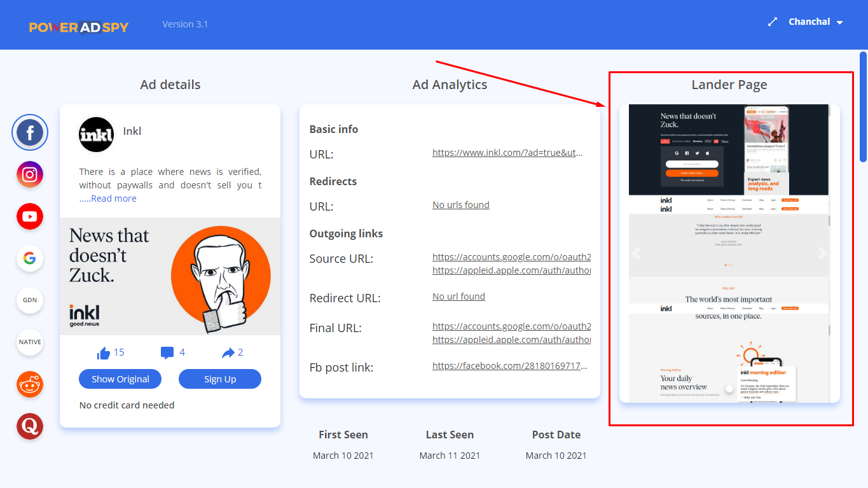Viewport: 868px width, 488px height.
Task: Open the Lander Page preview screenshot
Action: click(x=729, y=253)
